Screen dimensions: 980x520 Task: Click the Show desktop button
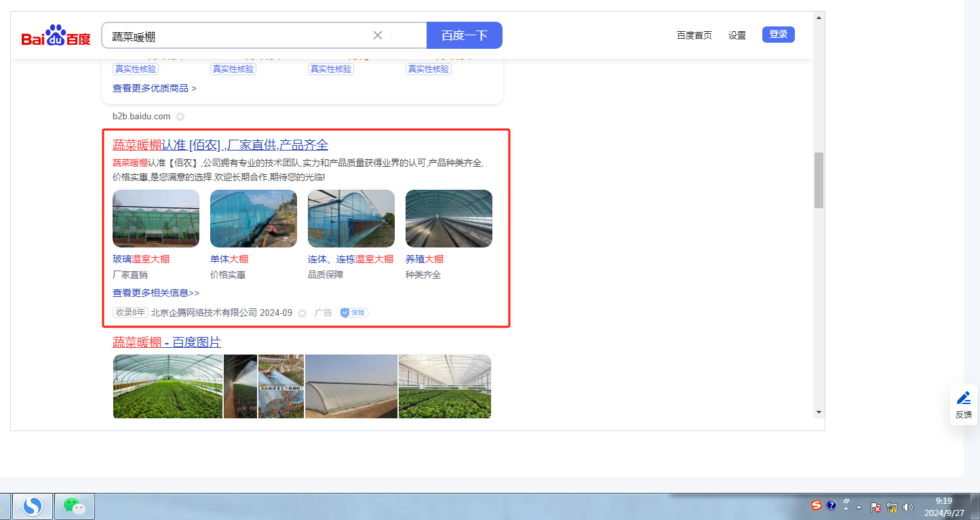click(975, 507)
